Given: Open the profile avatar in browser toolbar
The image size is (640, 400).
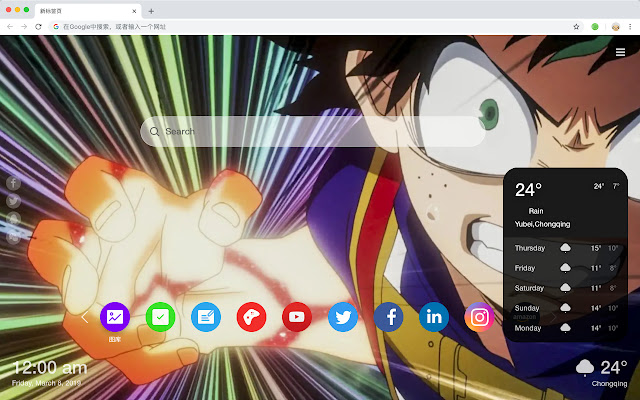Looking at the screenshot, I should [x=616, y=27].
